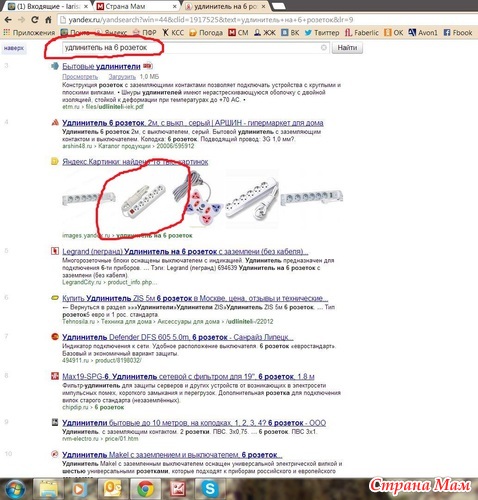This screenshot has width=478, height=500.
Task: Switch to the Входящие mail tab
Action: 49,6
